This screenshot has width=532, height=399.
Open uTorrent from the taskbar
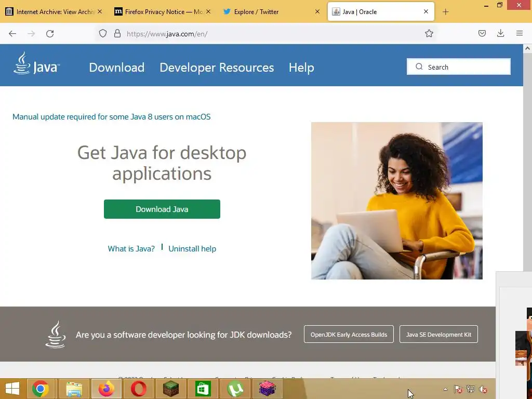point(235,389)
